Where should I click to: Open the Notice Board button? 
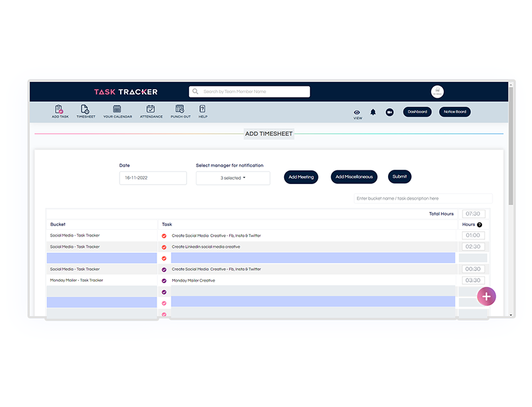(x=454, y=111)
